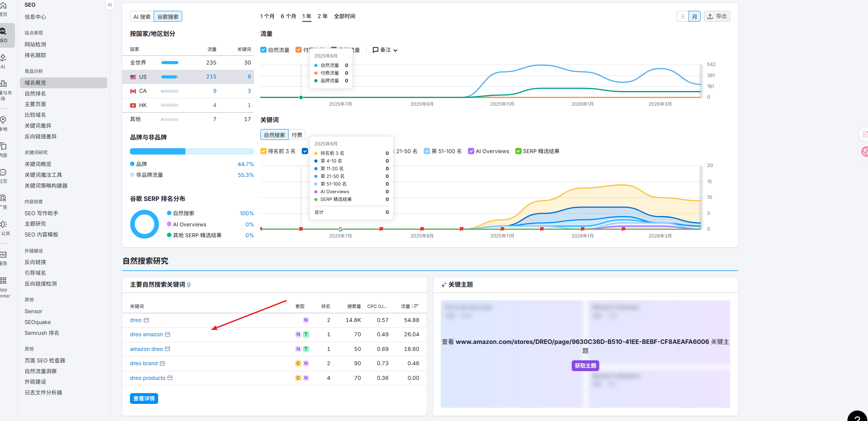Click traffic column sort icon

(x=415, y=306)
